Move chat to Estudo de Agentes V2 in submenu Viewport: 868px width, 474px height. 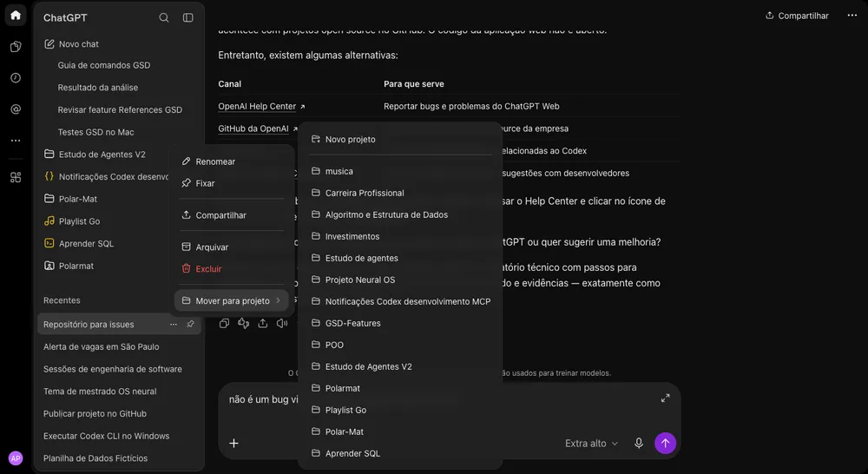coord(399,366)
